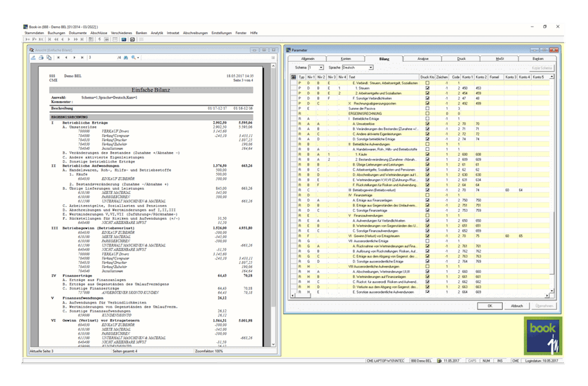Click the printer icon in preview toolbar

(41, 57)
